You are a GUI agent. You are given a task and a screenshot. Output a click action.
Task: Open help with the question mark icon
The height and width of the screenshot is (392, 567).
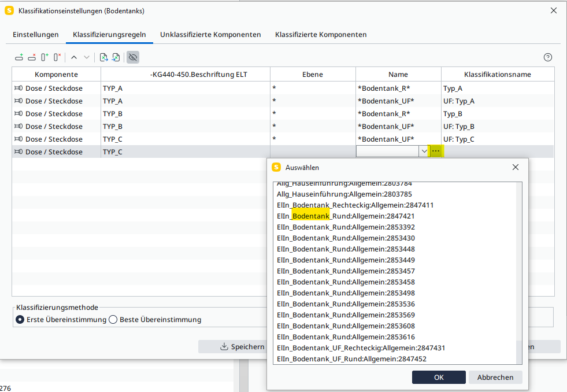(x=548, y=57)
